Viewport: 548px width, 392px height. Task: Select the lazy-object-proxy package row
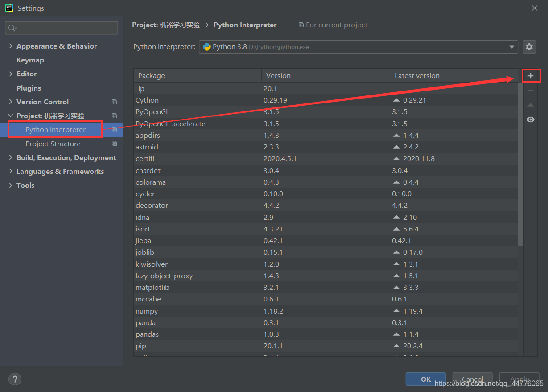click(x=326, y=276)
